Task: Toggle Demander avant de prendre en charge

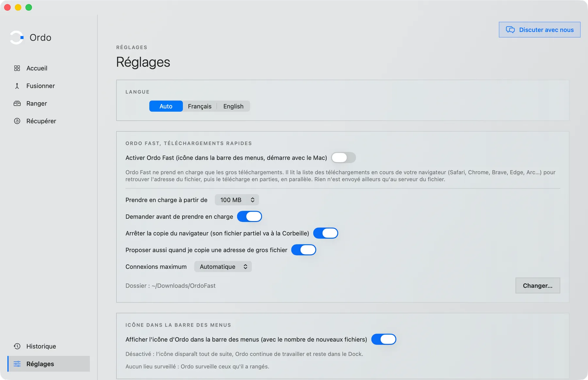Action: [250, 216]
